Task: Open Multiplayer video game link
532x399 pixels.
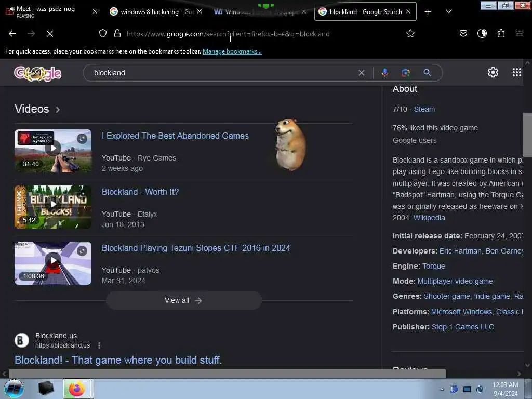Action: tap(455, 281)
